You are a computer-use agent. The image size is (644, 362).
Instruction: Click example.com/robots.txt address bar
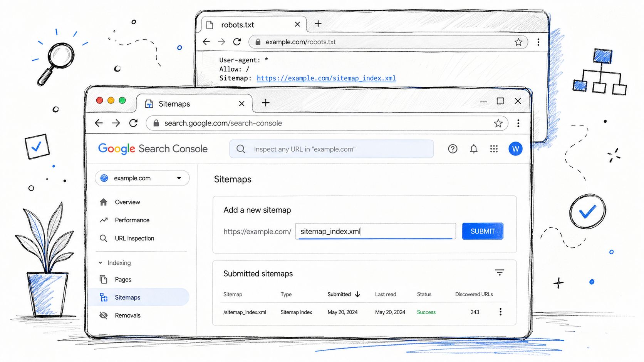pos(388,42)
